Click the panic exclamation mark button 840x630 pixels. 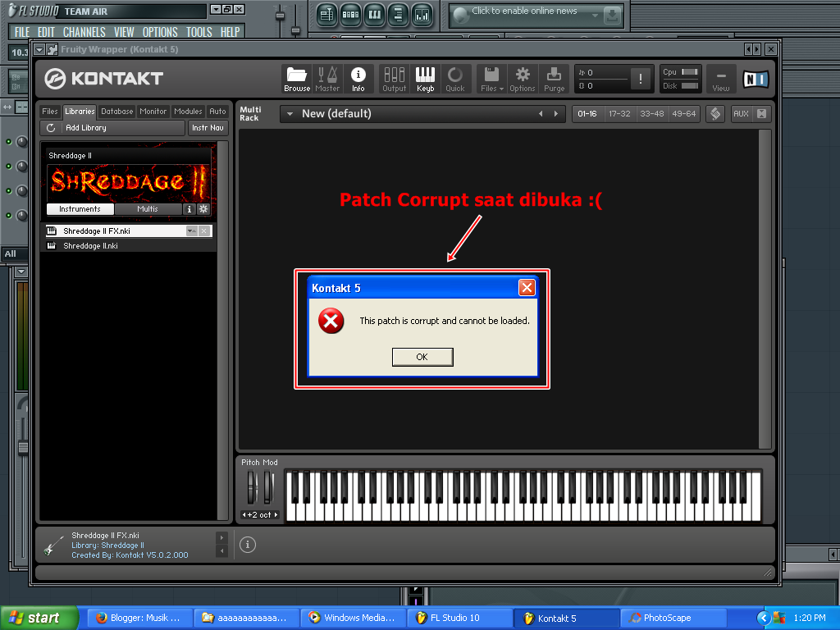[640, 79]
